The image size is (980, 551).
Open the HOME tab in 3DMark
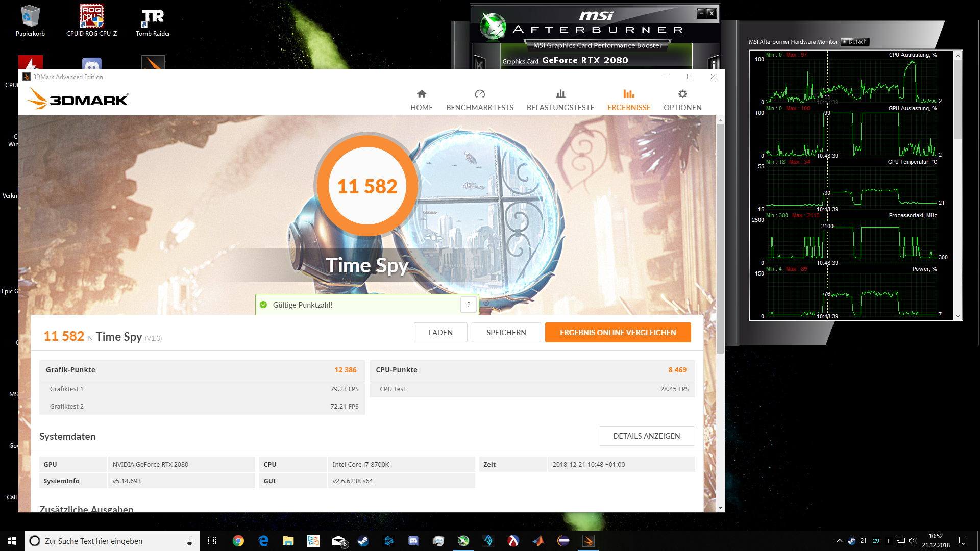tap(421, 100)
